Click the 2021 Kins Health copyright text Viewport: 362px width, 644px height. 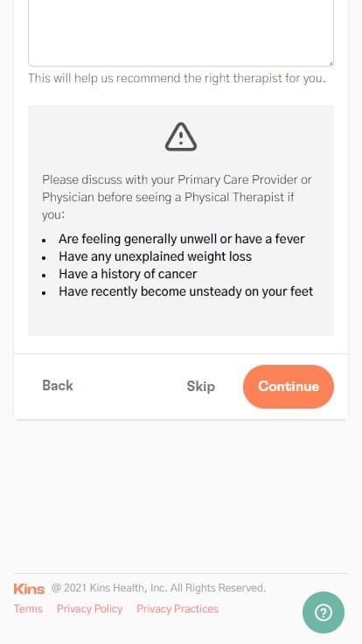tap(158, 588)
